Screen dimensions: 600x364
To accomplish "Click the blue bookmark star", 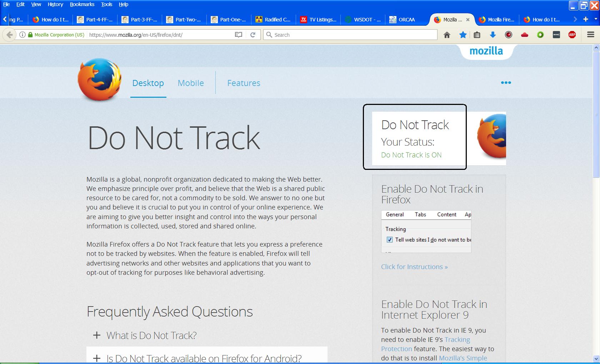I will click(x=463, y=35).
